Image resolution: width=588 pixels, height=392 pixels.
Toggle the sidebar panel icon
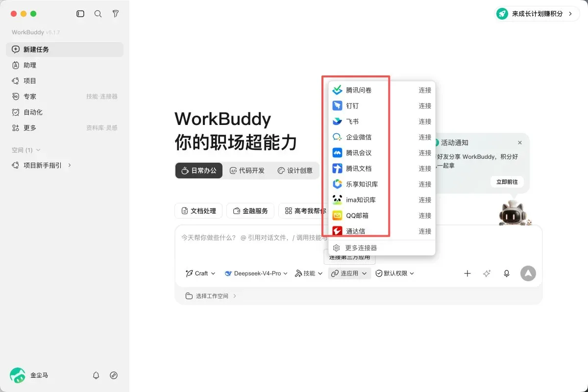[80, 14]
